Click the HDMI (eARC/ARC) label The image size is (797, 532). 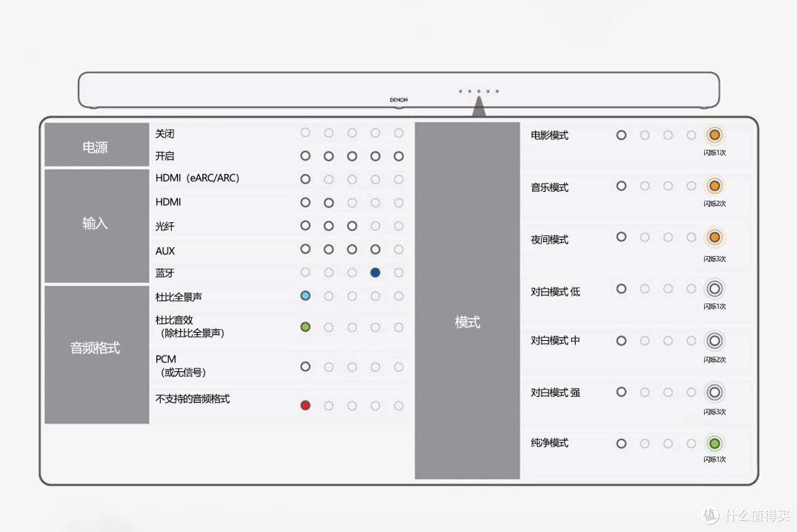click(x=197, y=179)
